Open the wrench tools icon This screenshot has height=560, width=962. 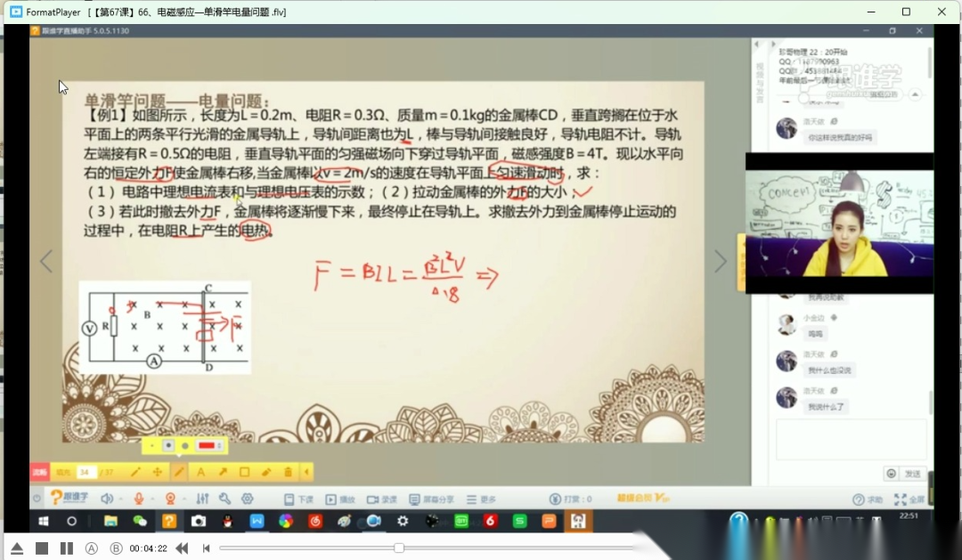click(x=224, y=499)
